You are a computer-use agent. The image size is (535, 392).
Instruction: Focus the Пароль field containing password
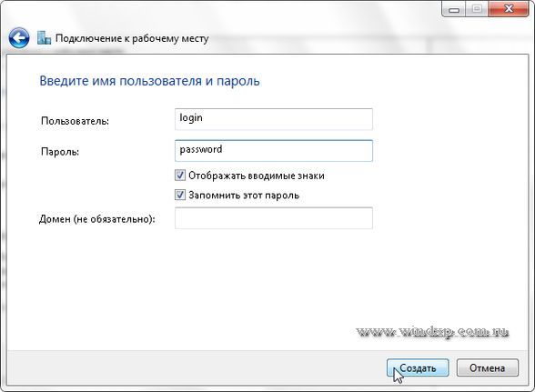274,150
